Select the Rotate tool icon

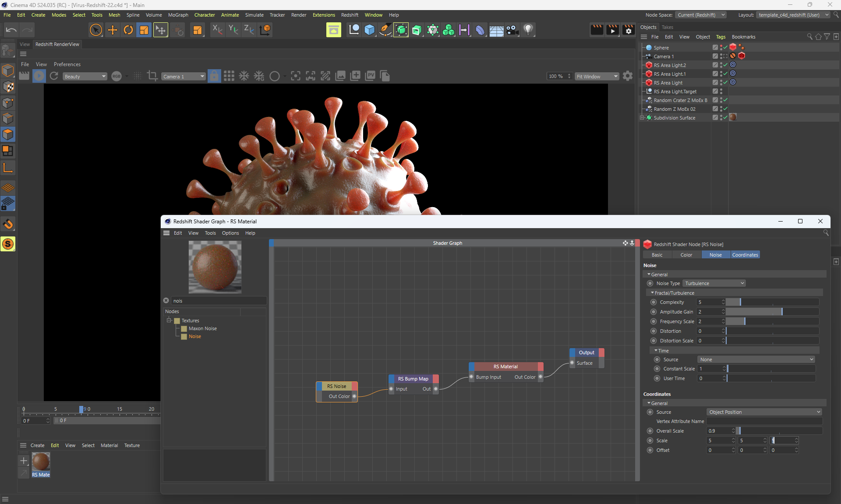(128, 30)
